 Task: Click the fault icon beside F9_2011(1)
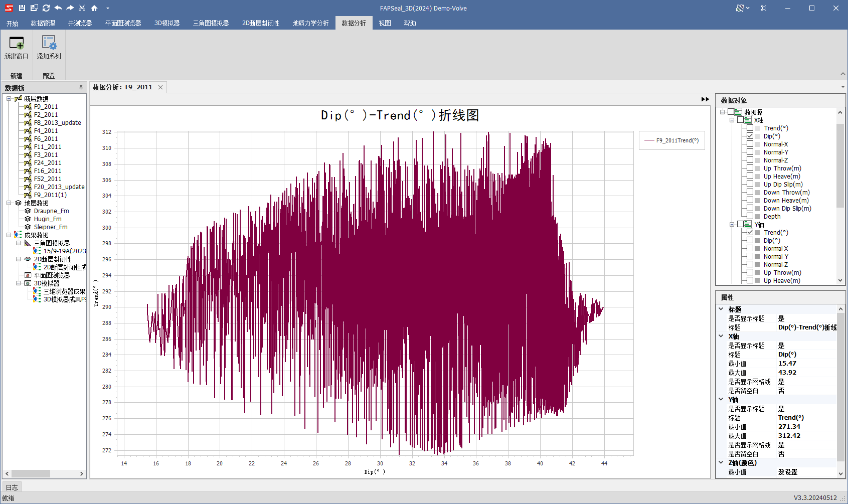[28, 195]
